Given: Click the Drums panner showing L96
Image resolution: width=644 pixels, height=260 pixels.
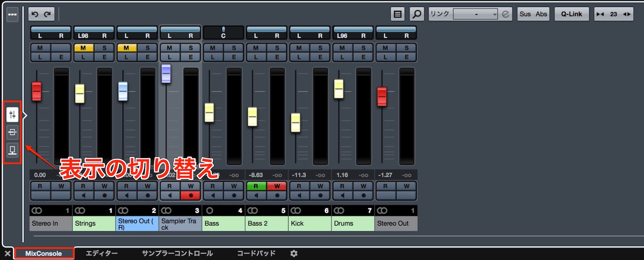Looking at the screenshot, I should pos(352,33).
